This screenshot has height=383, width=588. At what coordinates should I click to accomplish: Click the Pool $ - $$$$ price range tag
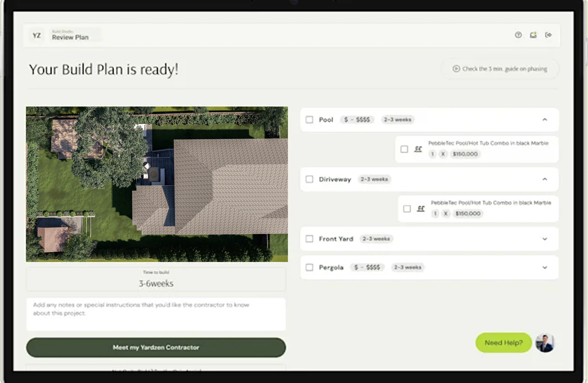357,120
